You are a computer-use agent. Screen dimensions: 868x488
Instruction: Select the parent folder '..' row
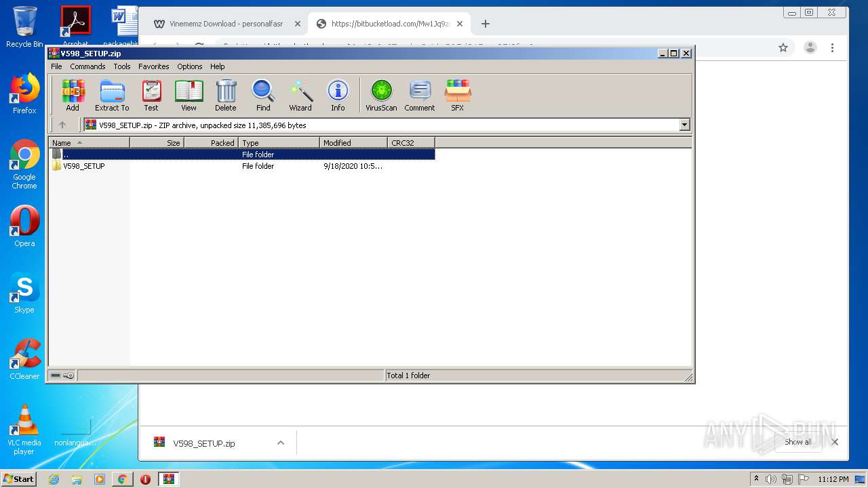point(242,155)
